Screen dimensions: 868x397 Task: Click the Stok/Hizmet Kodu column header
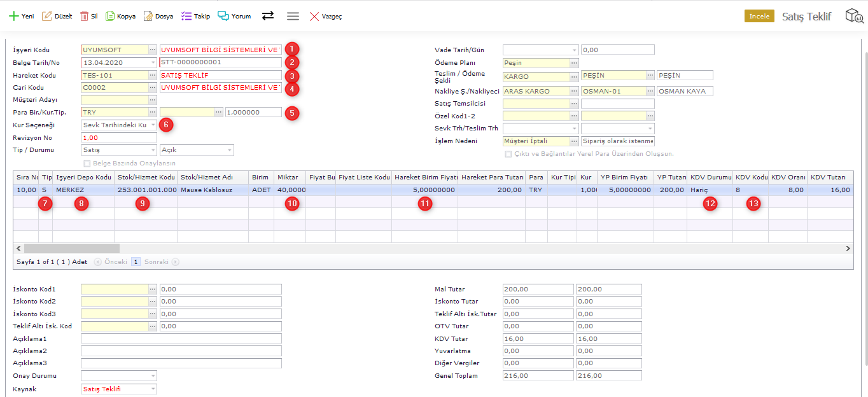pos(146,177)
